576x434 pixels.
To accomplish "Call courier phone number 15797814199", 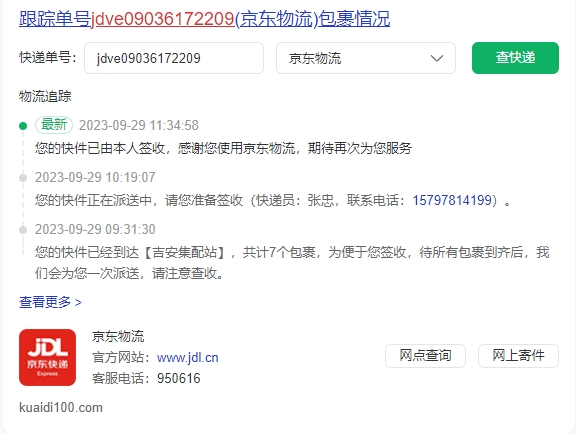I will point(452,200).
